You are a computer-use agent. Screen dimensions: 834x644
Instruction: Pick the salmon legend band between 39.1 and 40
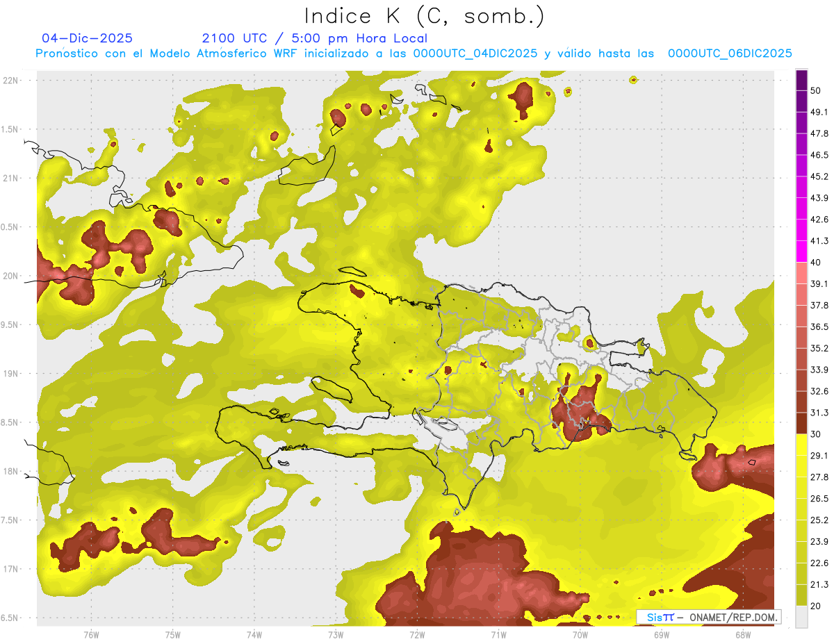(801, 274)
